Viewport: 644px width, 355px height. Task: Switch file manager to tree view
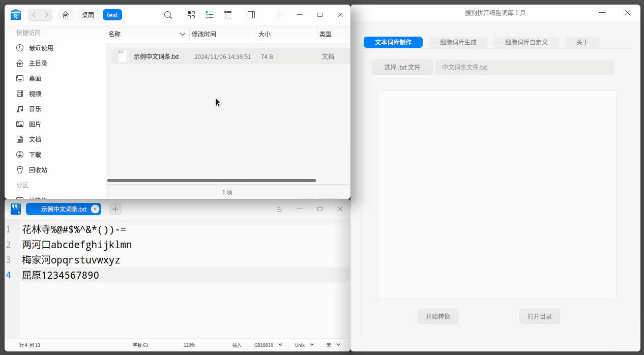pyautogui.click(x=228, y=15)
